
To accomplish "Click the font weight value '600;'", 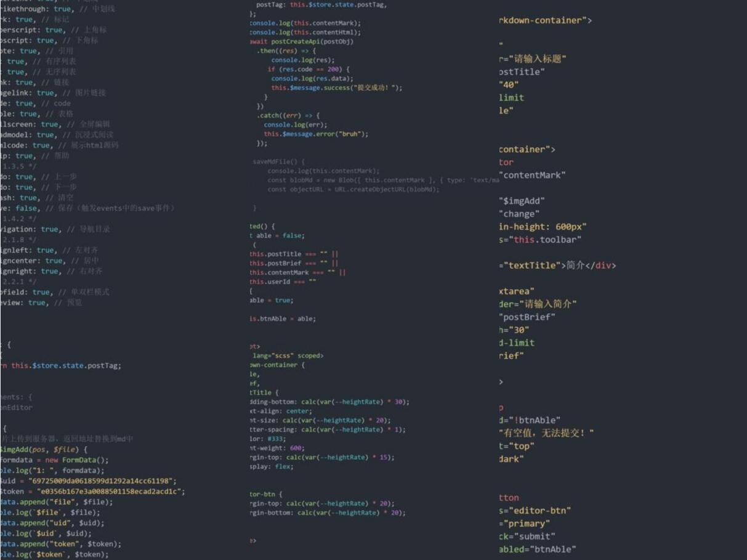I will pyautogui.click(x=297, y=448).
